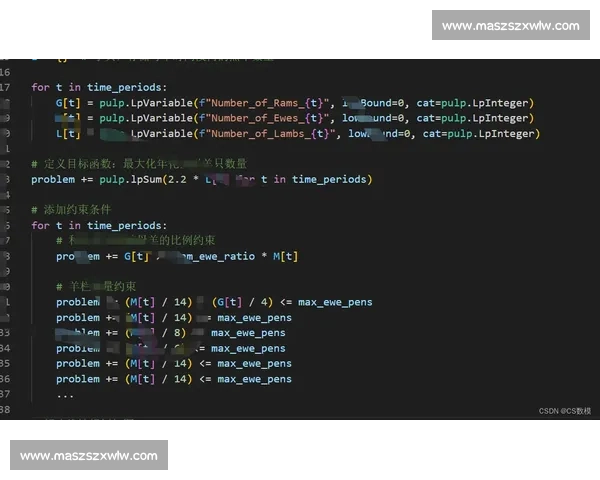Click the 定义目标函数 comment line

click(x=138, y=164)
